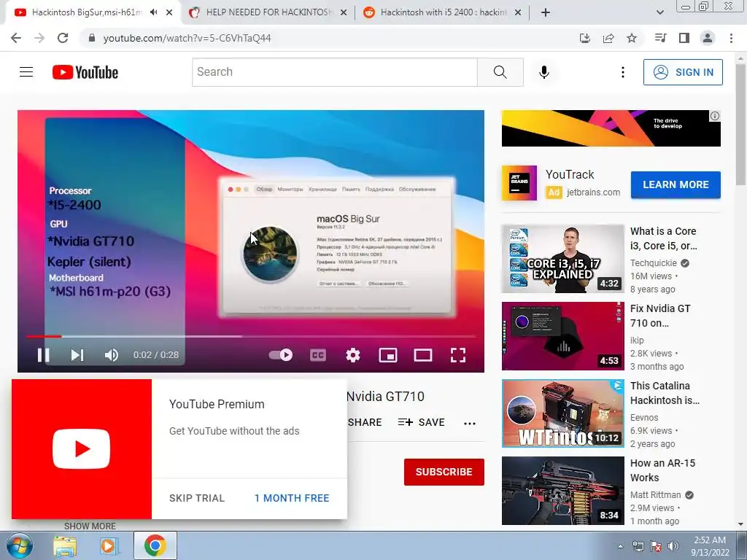Viewport: 747px width, 560px height.
Task: Open the Core i3, i5, i7 Explained thumbnail
Action: (x=562, y=259)
